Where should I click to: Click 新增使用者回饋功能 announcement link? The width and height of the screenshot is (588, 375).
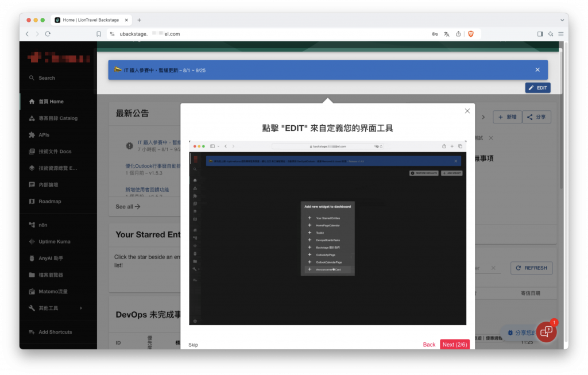pos(147,190)
